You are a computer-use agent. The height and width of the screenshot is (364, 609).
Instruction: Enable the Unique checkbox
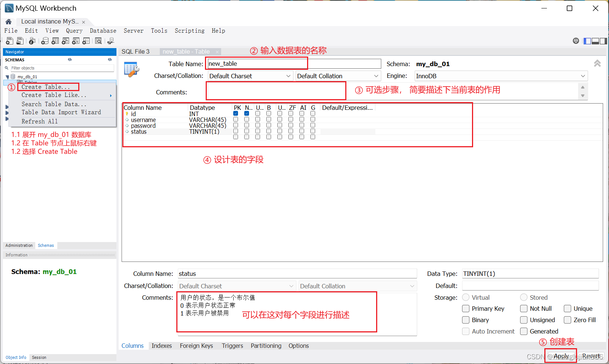coord(567,309)
